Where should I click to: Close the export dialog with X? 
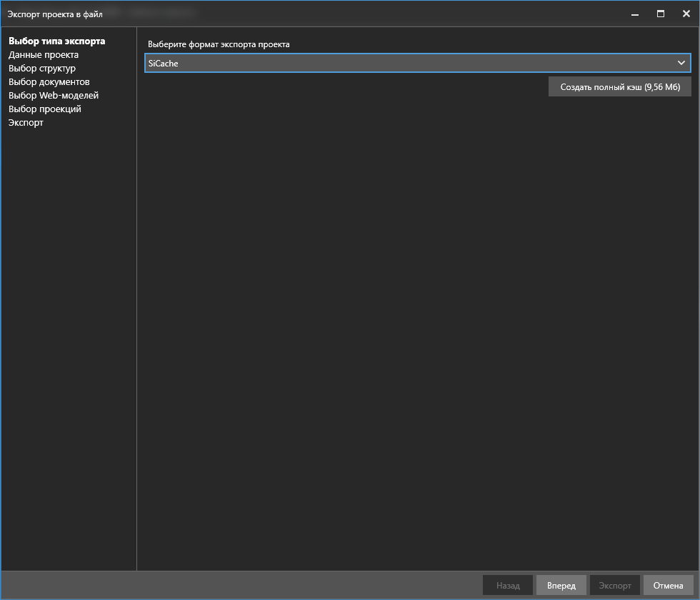click(x=686, y=14)
